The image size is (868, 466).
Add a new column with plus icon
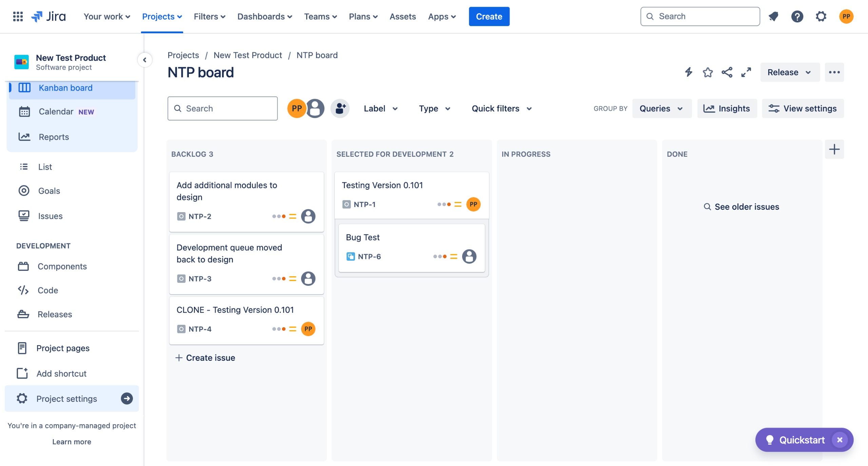pyautogui.click(x=834, y=149)
